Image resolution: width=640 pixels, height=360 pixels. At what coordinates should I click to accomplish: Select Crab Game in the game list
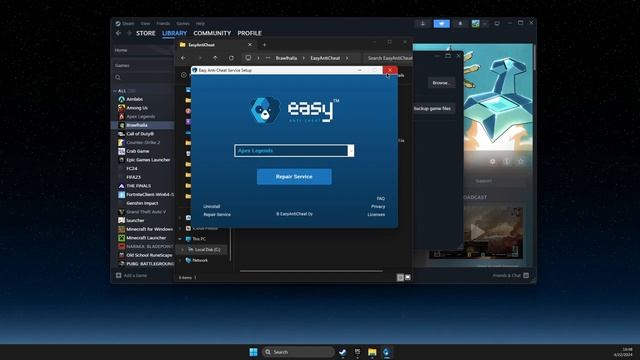tap(138, 151)
